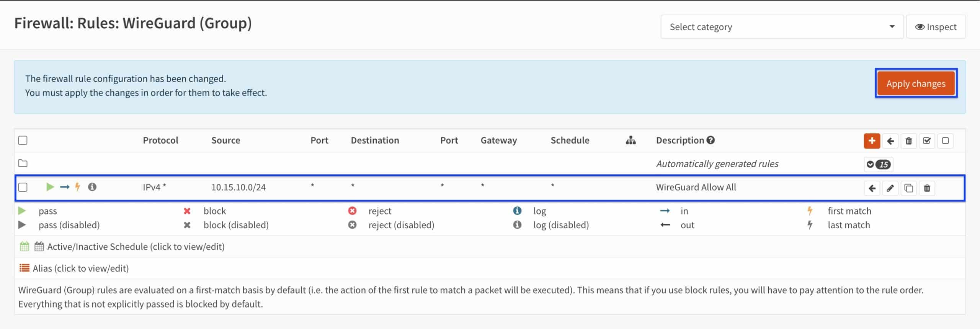Click the Description help question mark icon
Screen dimensions: 980x329
(x=710, y=140)
